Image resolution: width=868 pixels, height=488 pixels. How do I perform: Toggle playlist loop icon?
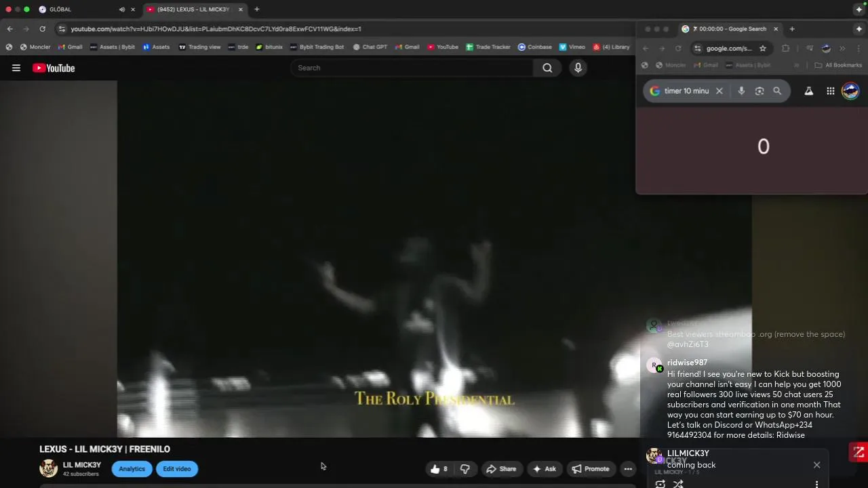(x=660, y=484)
